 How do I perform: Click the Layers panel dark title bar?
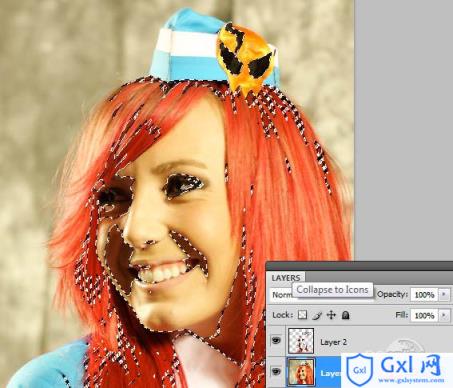click(x=359, y=266)
